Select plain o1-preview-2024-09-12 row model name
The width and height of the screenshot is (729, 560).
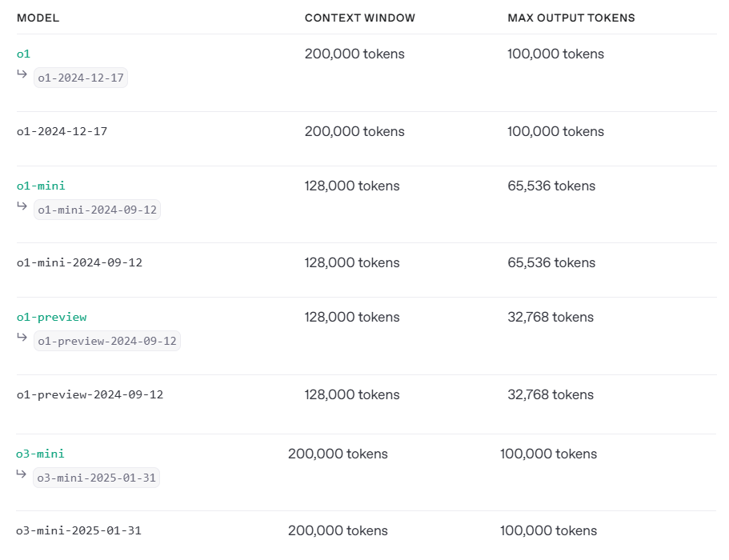(x=90, y=394)
